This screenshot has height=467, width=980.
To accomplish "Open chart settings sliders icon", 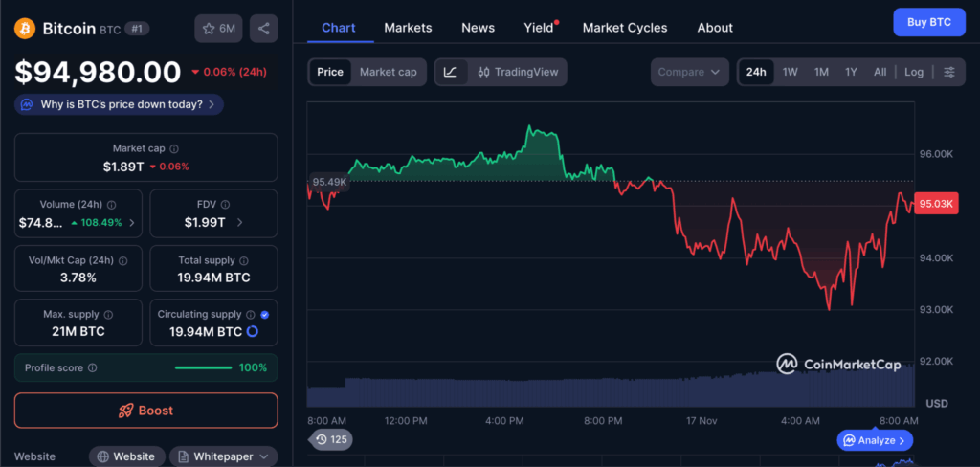I will pyautogui.click(x=948, y=72).
